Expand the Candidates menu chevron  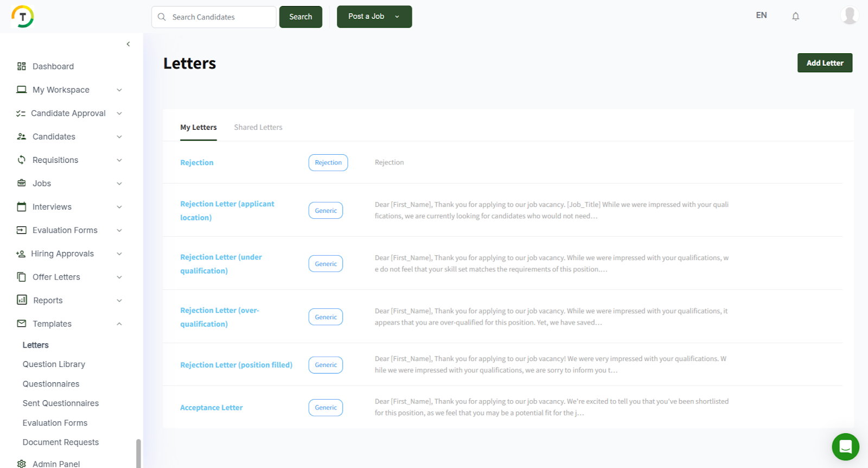pyautogui.click(x=119, y=137)
